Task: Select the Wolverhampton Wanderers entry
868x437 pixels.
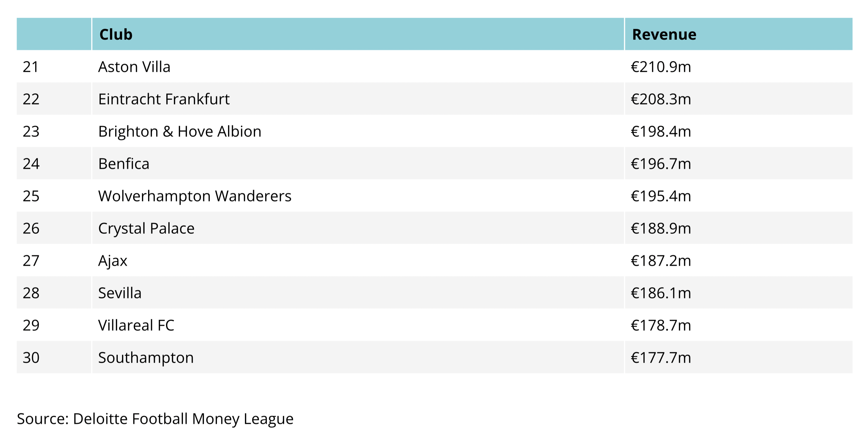Action: [195, 196]
